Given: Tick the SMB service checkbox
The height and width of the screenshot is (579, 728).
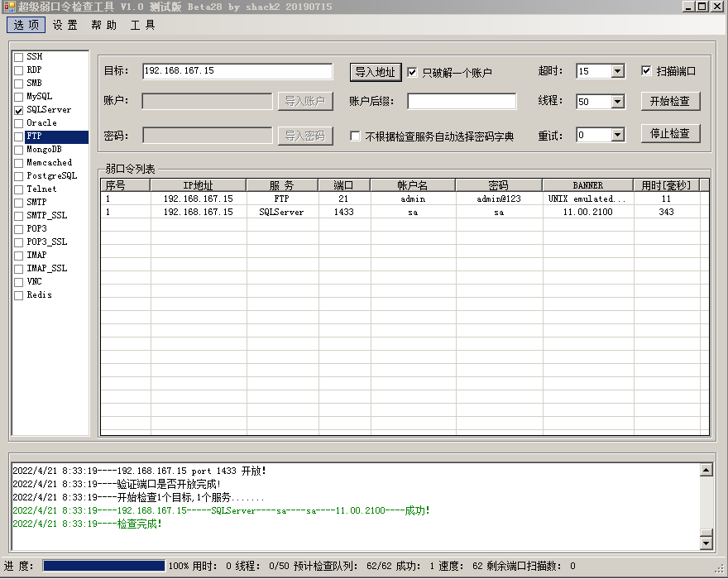Looking at the screenshot, I should point(18,84).
